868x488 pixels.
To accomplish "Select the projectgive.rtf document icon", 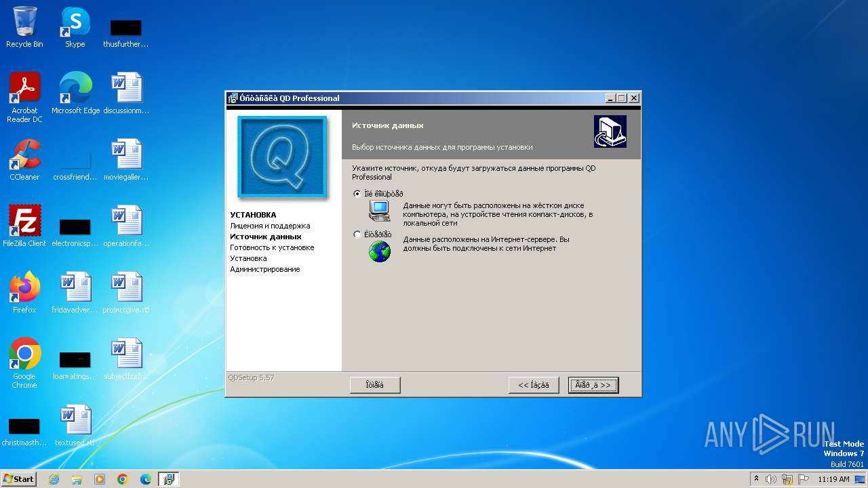I will click(x=126, y=293).
